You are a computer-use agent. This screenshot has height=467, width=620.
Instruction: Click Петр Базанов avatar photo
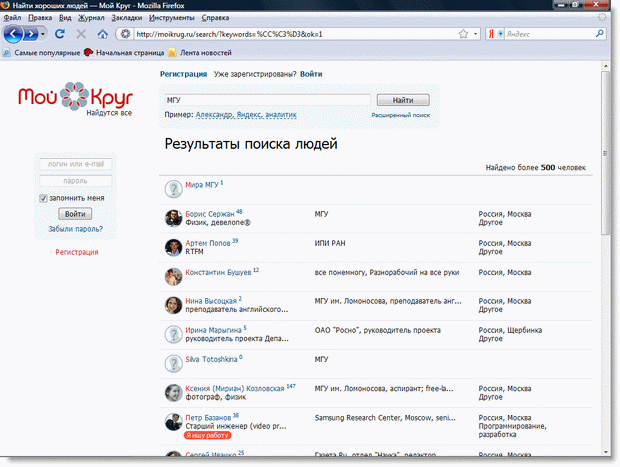173,422
